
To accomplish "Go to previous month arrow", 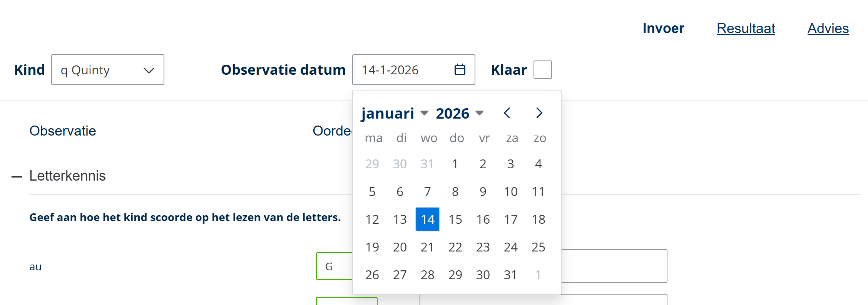I will [x=507, y=113].
